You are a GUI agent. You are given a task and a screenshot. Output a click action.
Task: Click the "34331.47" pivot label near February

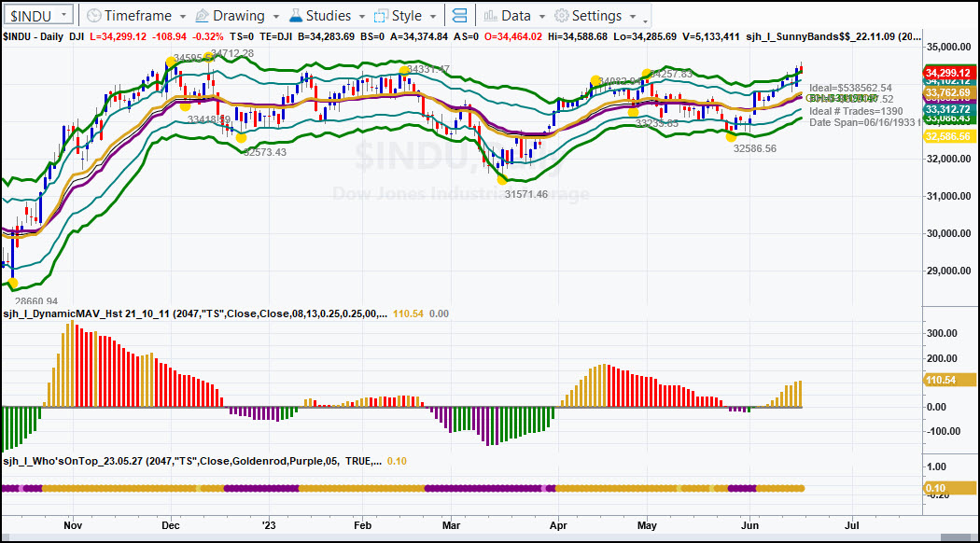(x=428, y=69)
